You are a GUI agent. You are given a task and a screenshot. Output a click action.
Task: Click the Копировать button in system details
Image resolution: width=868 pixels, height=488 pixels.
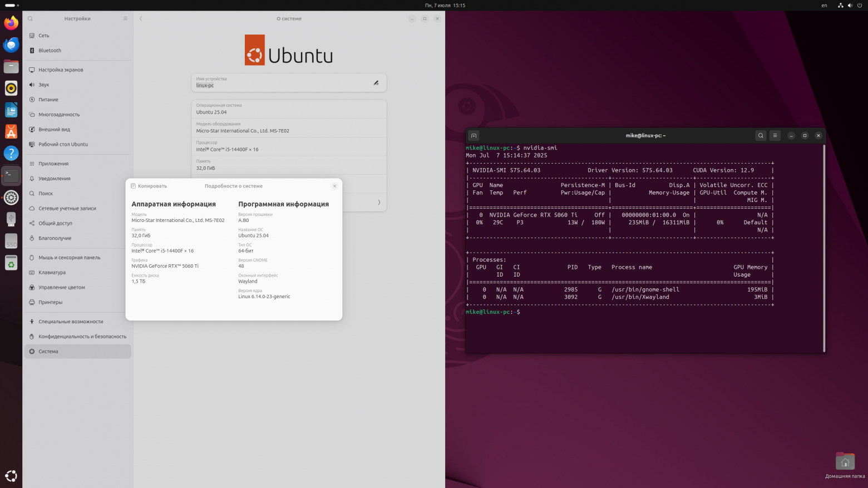(148, 186)
